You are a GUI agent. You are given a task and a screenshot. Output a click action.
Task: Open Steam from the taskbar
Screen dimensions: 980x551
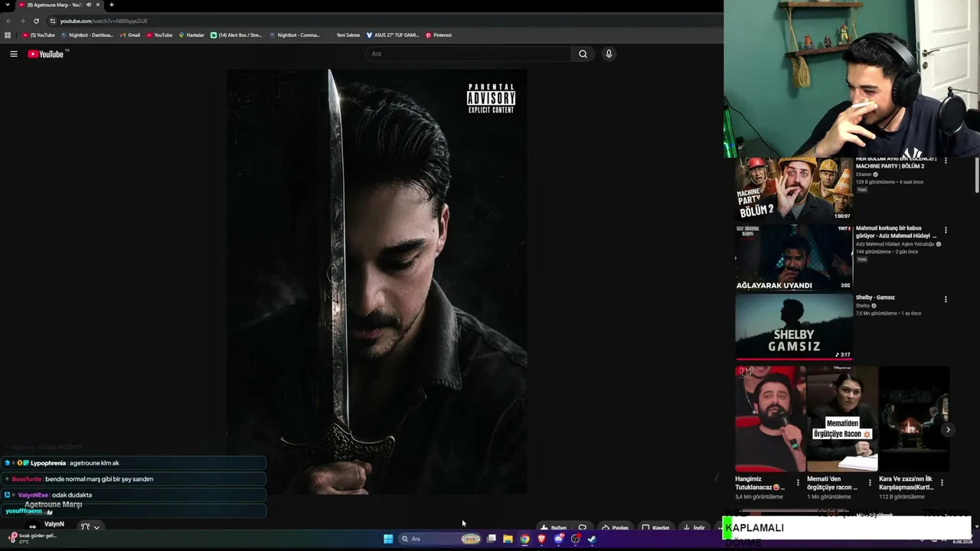pyautogui.click(x=592, y=539)
